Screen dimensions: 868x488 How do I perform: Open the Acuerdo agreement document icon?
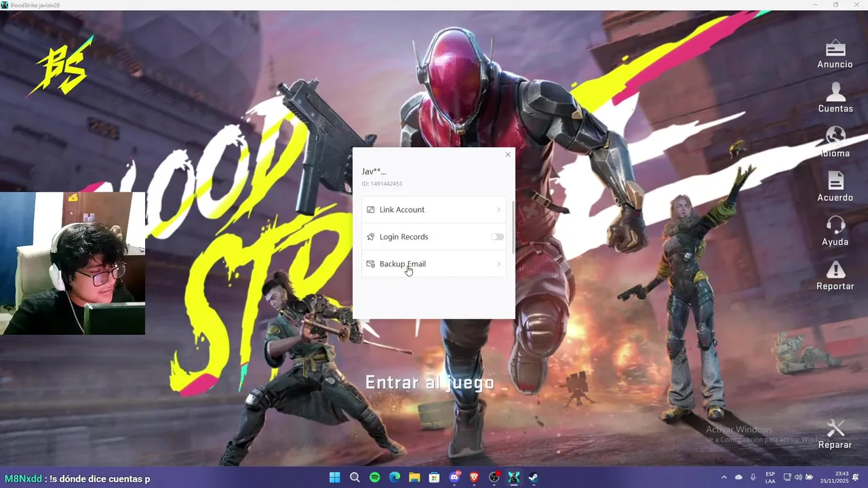(x=835, y=181)
